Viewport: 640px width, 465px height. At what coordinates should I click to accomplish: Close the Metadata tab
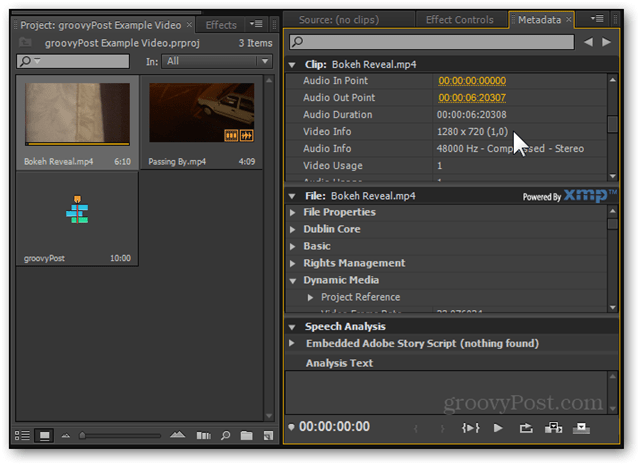pos(569,19)
